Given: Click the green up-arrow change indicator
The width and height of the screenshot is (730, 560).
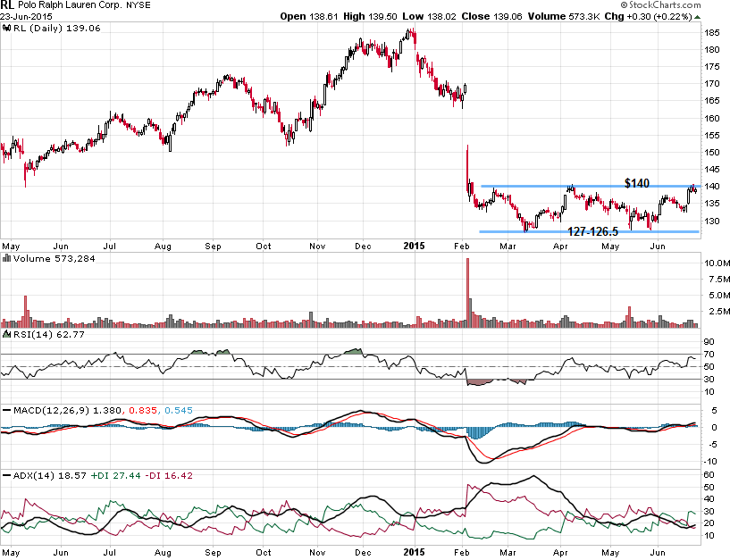Looking at the screenshot, I should point(697,17).
